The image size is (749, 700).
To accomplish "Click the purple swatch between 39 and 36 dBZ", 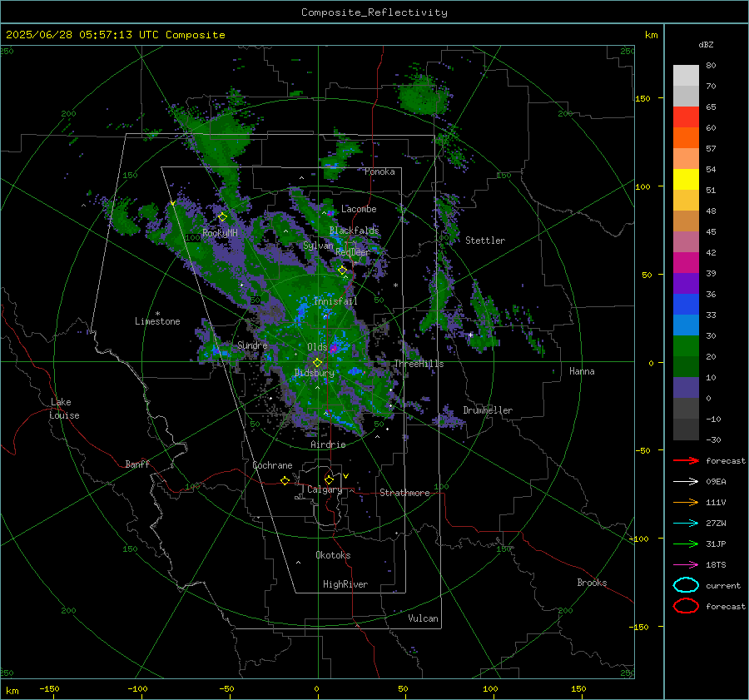I will tap(686, 283).
